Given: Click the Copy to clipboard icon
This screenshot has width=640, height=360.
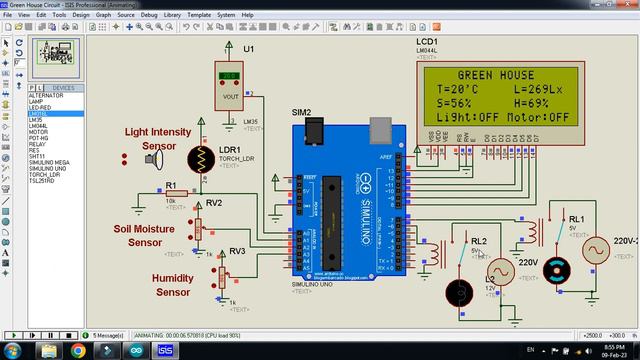Looking at the screenshot, I should 220,27.
